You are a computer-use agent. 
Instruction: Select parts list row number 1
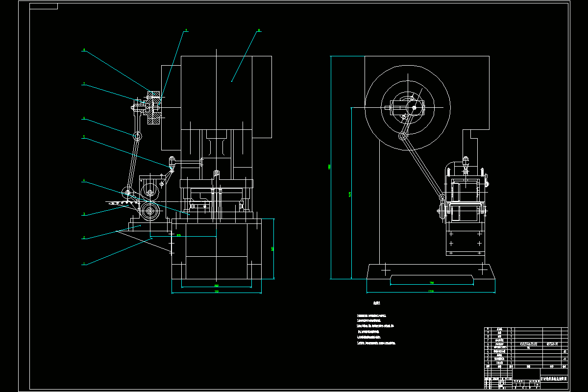[526, 363]
